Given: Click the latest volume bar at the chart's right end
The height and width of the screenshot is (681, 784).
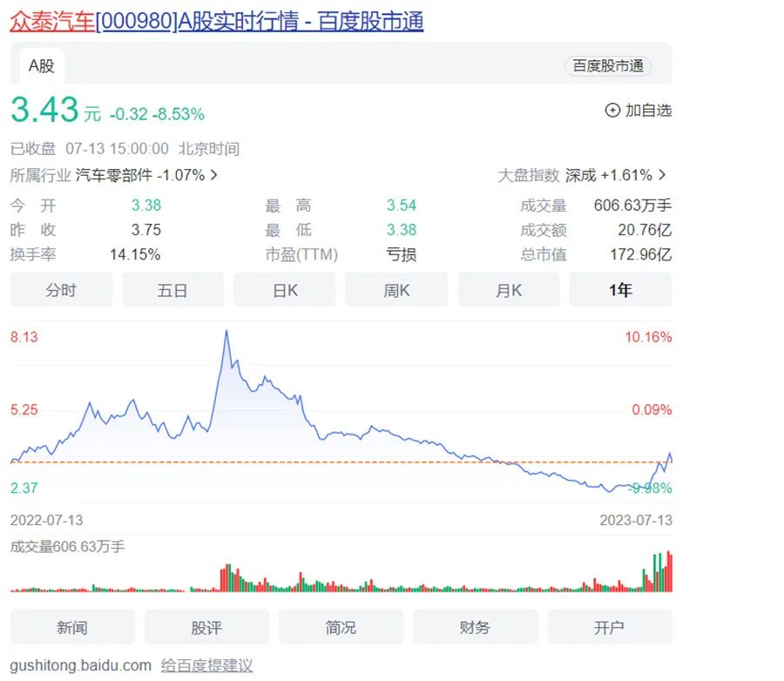Looking at the screenshot, I should (670, 573).
